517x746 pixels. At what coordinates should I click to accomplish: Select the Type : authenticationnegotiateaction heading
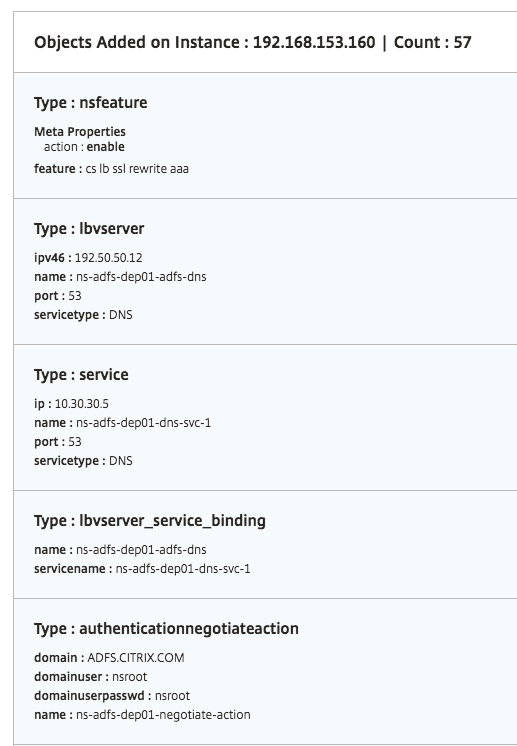point(166,628)
